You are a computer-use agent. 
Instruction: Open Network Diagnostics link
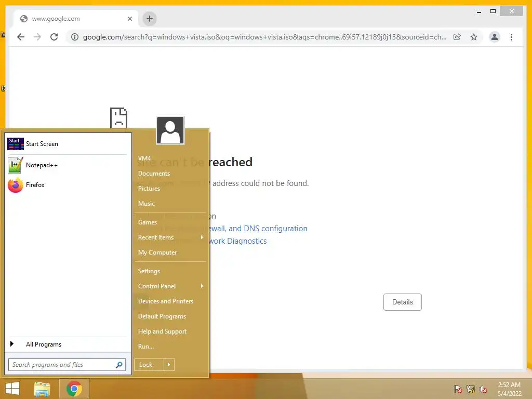237,241
